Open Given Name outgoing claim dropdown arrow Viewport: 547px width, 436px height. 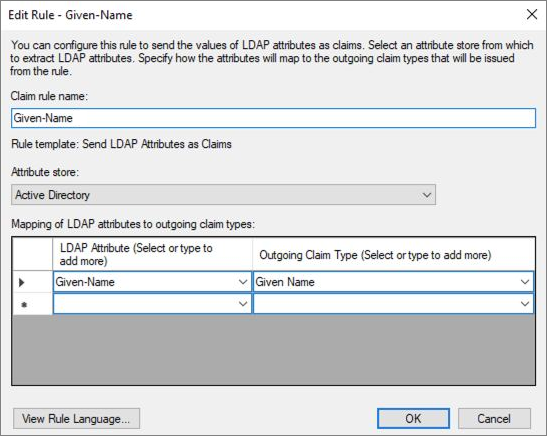pyautogui.click(x=525, y=282)
